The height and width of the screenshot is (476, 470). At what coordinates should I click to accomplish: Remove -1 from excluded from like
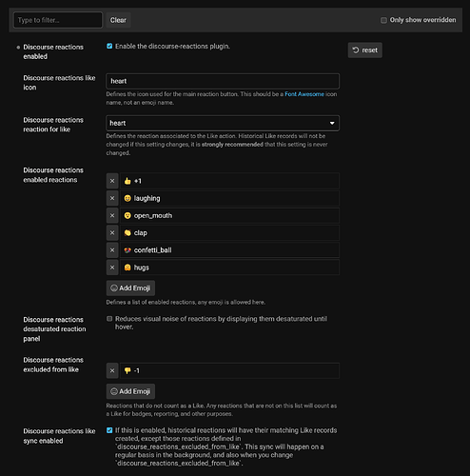[x=112, y=370]
